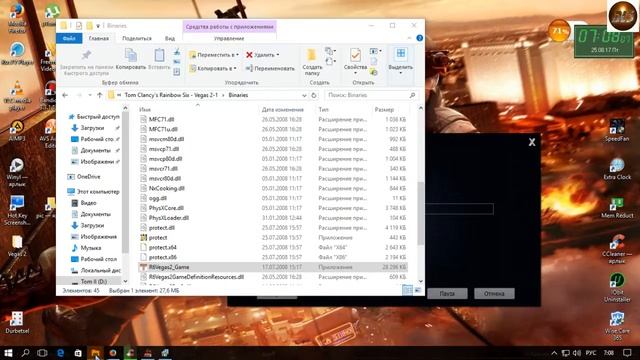Open the Wise Care 365 shortcut
Image resolution: width=640 pixels, height=360 pixels.
click(x=617, y=326)
